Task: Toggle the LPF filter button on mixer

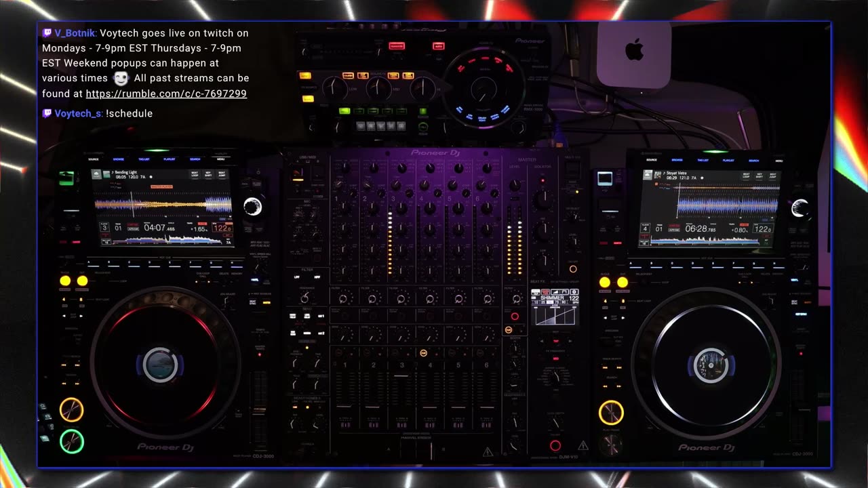Action: coord(296,277)
